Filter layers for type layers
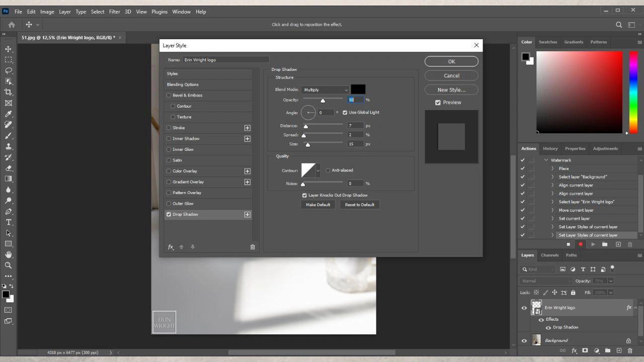Image resolution: width=644 pixels, height=362 pixels. [x=583, y=269]
